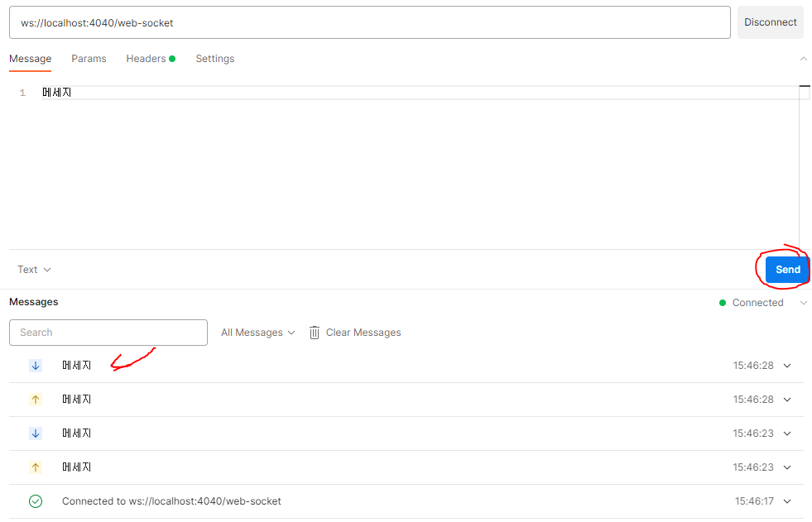This screenshot has width=812, height=522.
Task: Switch to the Message tab
Action: point(30,59)
